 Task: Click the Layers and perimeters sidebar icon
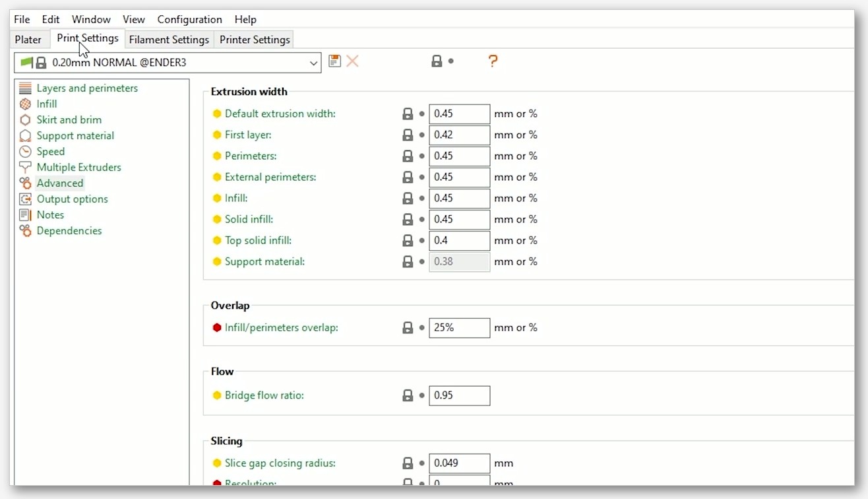pyautogui.click(x=25, y=88)
